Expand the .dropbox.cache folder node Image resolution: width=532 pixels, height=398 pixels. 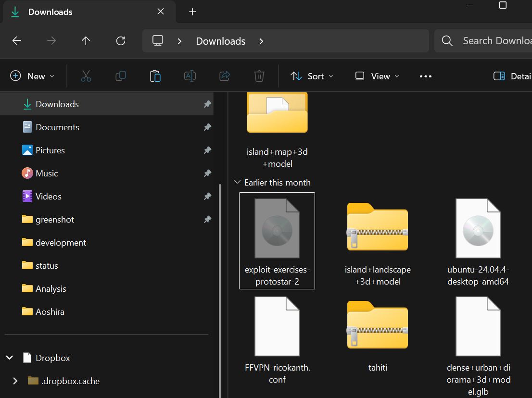tap(15, 381)
